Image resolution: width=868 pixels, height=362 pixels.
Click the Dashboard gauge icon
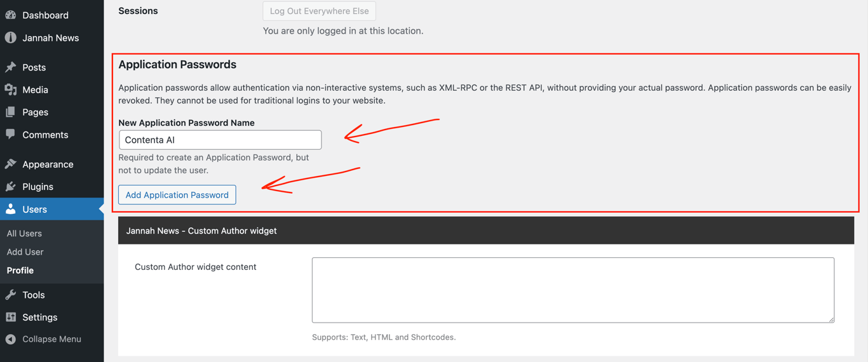click(11, 15)
